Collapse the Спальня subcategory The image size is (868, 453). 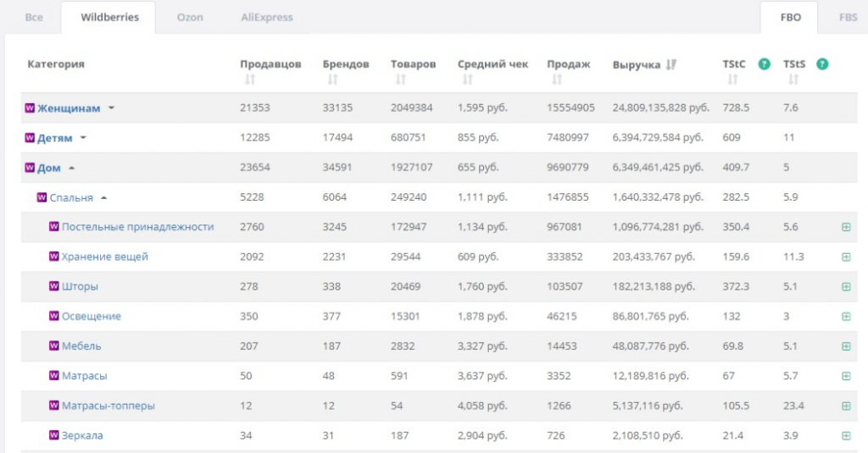coord(104,197)
